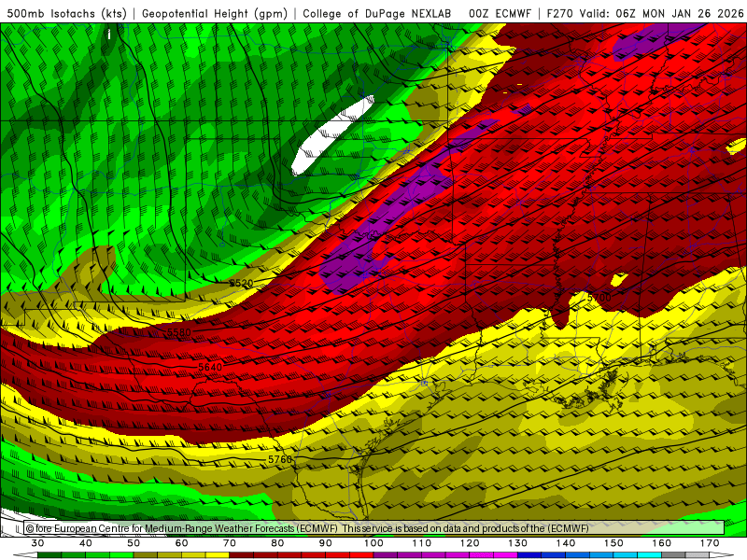The width and height of the screenshot is (747, 560).
Task: Click the 70 value on the color scale
Action: point(230,543)
